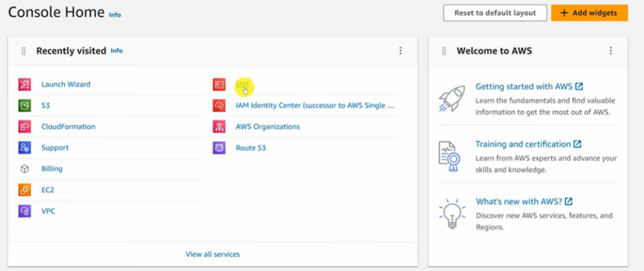644x271 pixels.
Task: Click the Support service icon
Action: 25,148
